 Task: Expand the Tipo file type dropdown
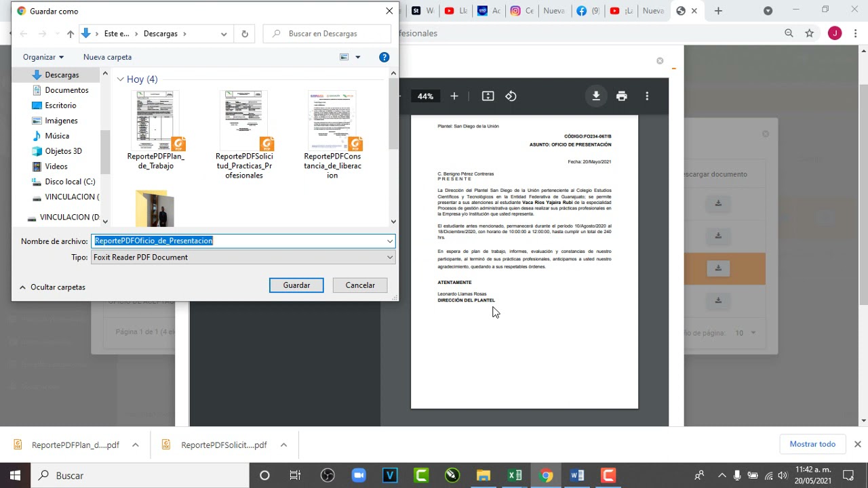389,257
